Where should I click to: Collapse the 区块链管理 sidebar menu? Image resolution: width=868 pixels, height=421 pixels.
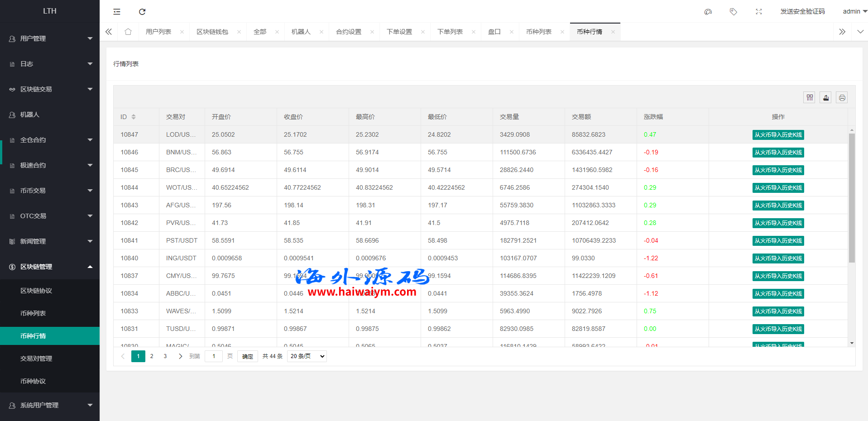[50, 267]
